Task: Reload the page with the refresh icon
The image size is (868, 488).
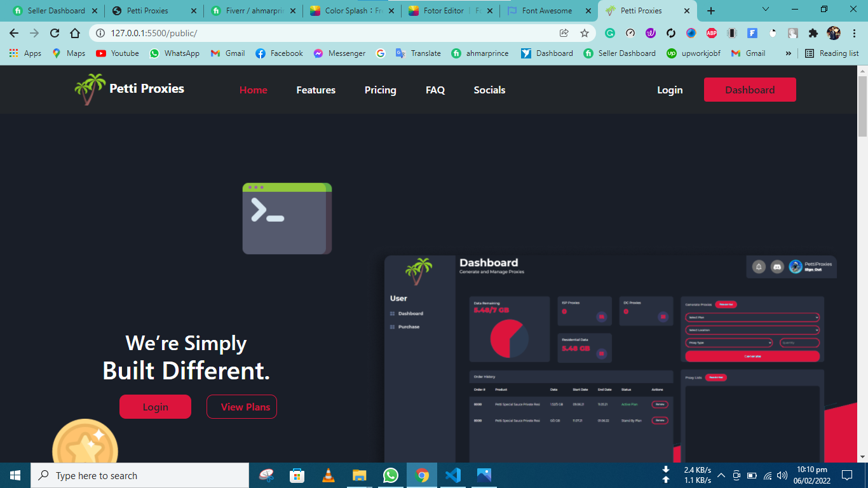Action: coord(55,33)
